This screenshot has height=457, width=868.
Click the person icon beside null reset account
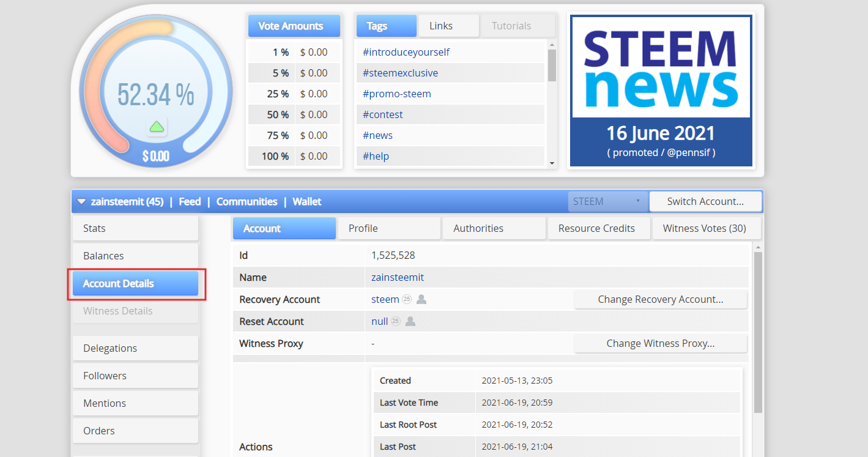(410, 321)
